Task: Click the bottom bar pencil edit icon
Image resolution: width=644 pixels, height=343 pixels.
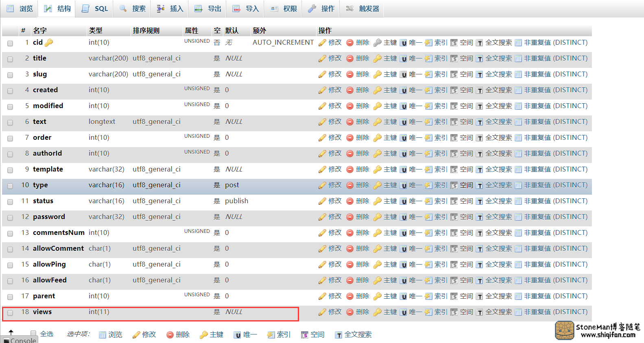Action: [136, 335]
